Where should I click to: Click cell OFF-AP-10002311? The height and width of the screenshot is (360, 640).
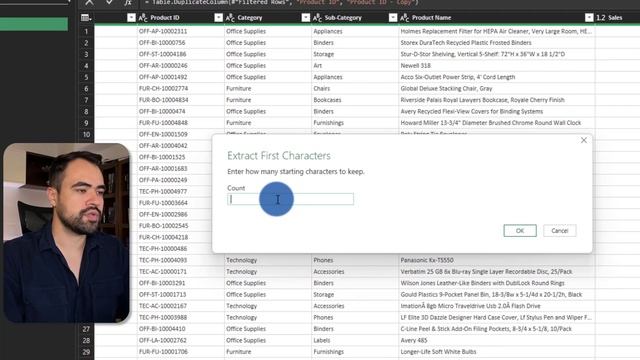(163, 31)
